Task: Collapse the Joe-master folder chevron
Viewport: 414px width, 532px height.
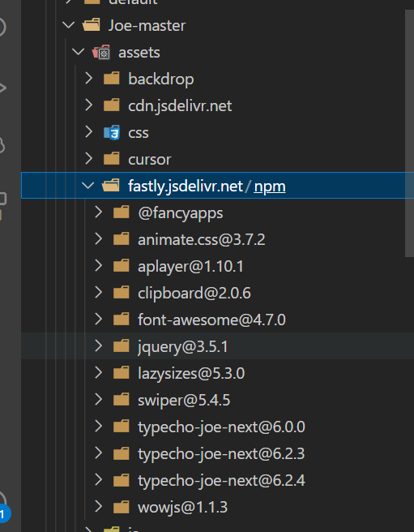Action: point(69,25)
